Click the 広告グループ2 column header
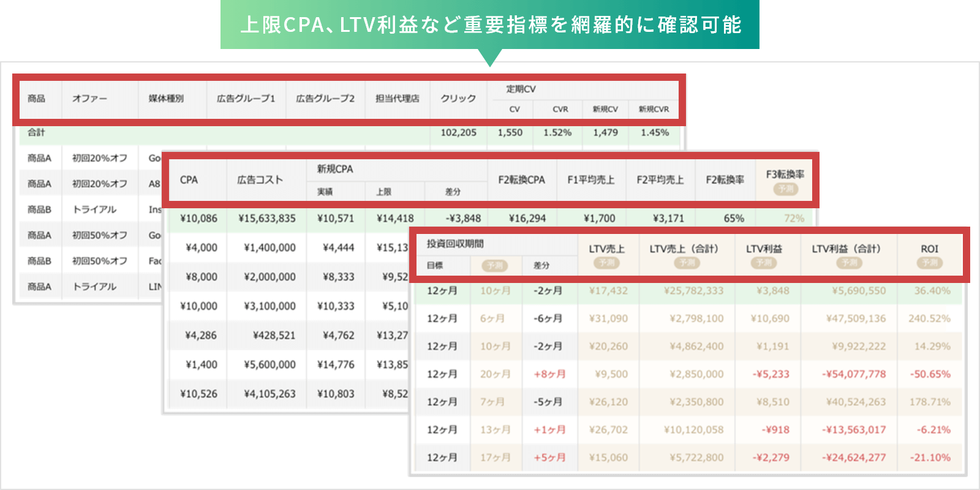This screenshot has height=490, width=980. pos(325,99)
